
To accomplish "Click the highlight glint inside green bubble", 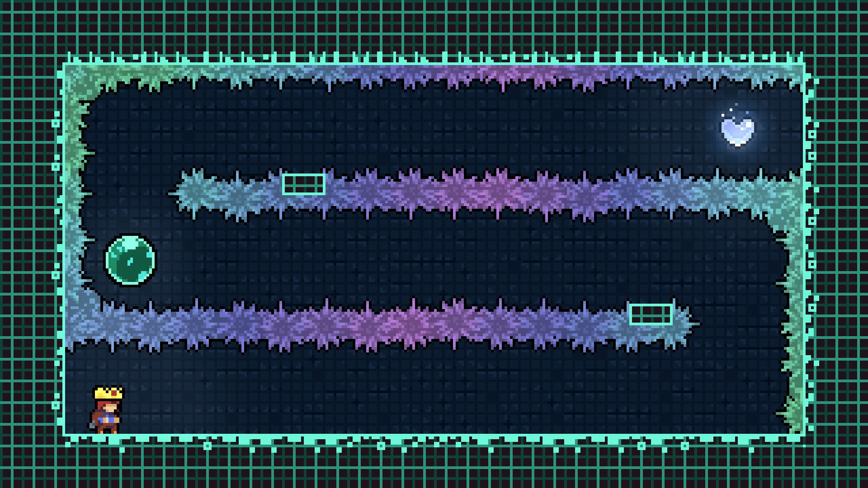I will pyautogui.click(x=130, y=261).
